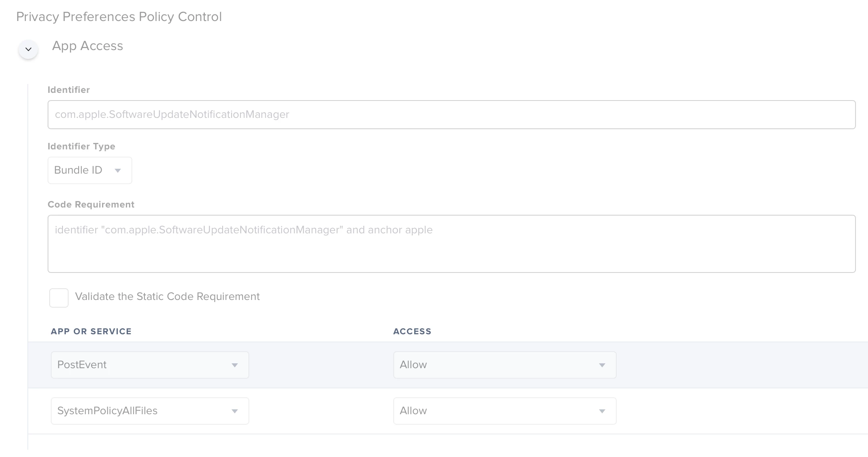This screenshot has width=868, height=457.
Task: Open the Allow dropdown in PostEvent row
Action: pyautogui.click(x=505, y=365)
